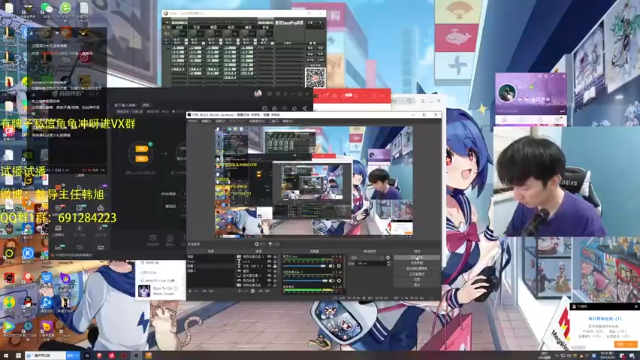Viewport: 640px width, 360px height.
Task: Open the 工具 menu in OBS
Action: coord(274,121)
